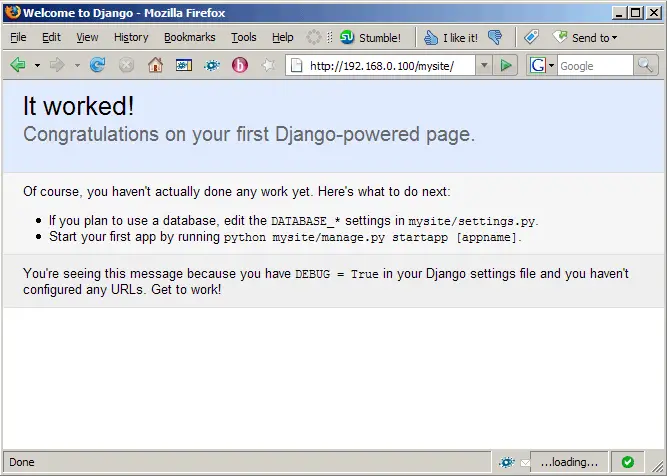Image resolution: width=667 pixels, height=476 pixels.
Task: Open the File menu
Action: pyautogui.click(x=18, y=37)
